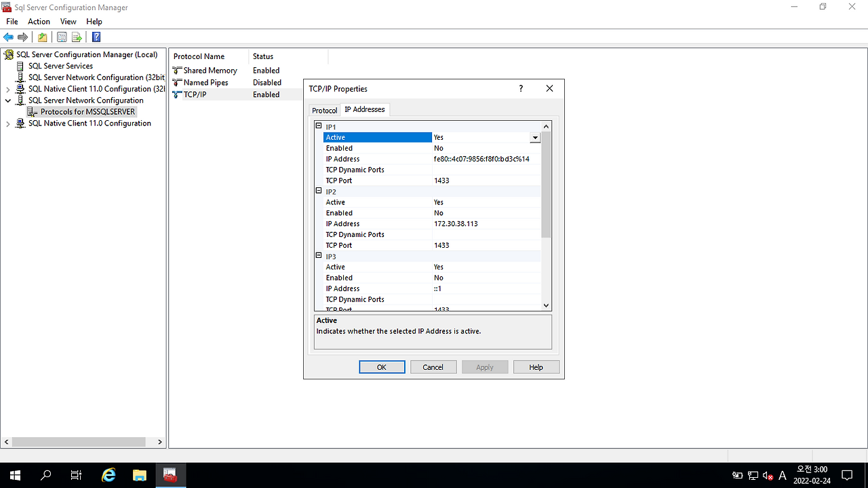868x488 pixels.
Task: Open the Action menu
Action: (x=39, y=21)
